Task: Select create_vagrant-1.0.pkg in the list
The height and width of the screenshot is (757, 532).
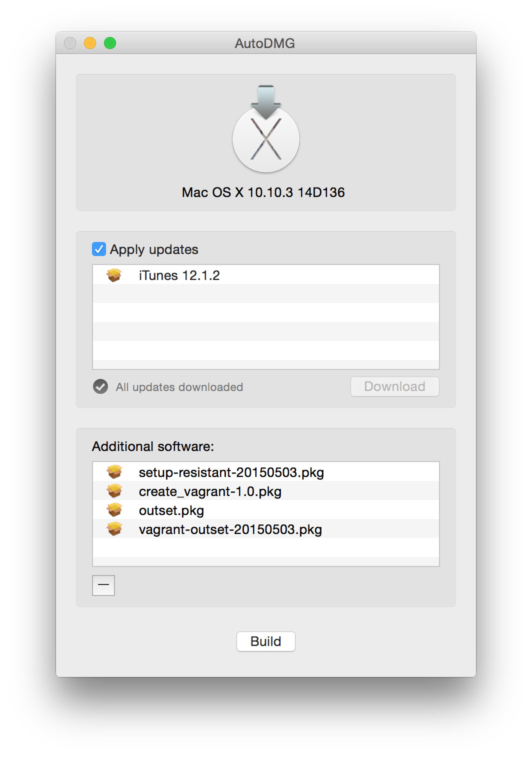Action: tap(266, 491)
